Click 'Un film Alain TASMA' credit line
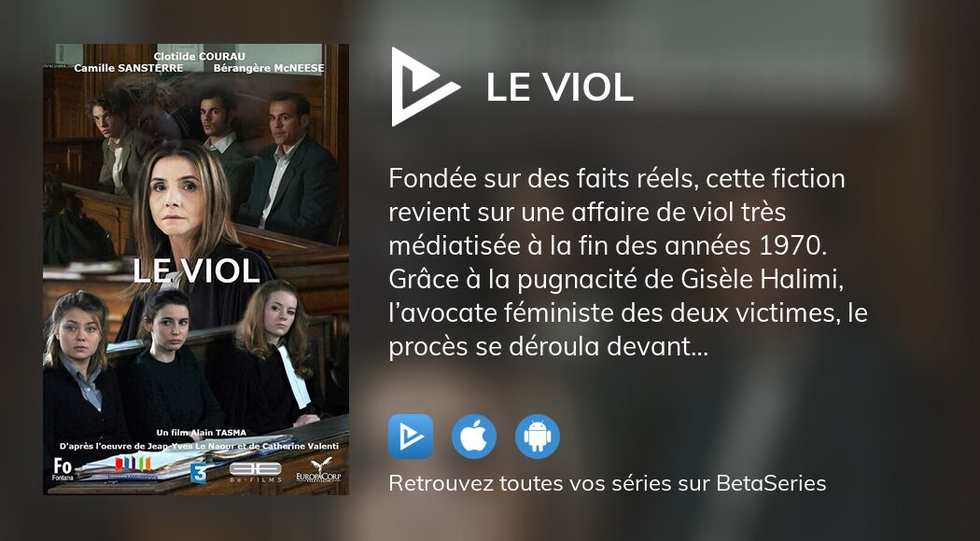Viewport: 980px width, 541px height. tap(202, 432)
